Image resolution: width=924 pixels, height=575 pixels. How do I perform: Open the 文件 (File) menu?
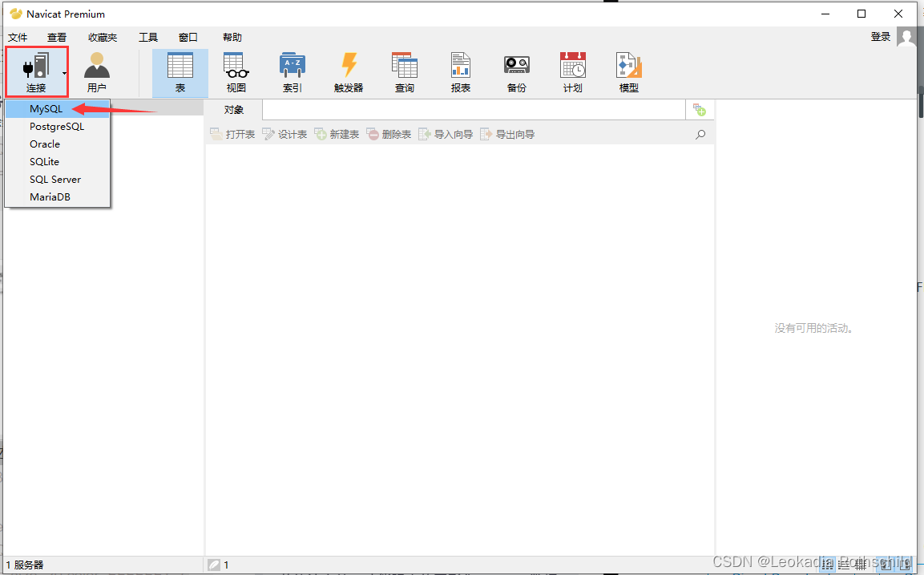point(18,37)
